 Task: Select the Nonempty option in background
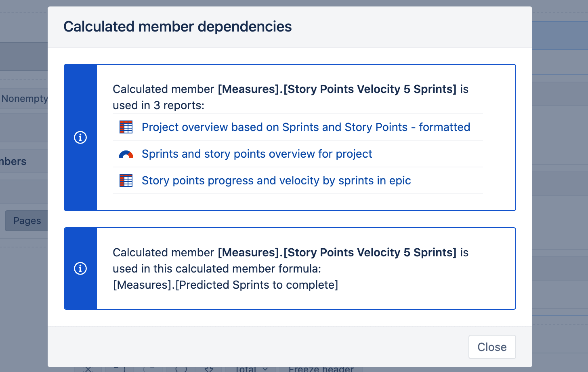24,98
